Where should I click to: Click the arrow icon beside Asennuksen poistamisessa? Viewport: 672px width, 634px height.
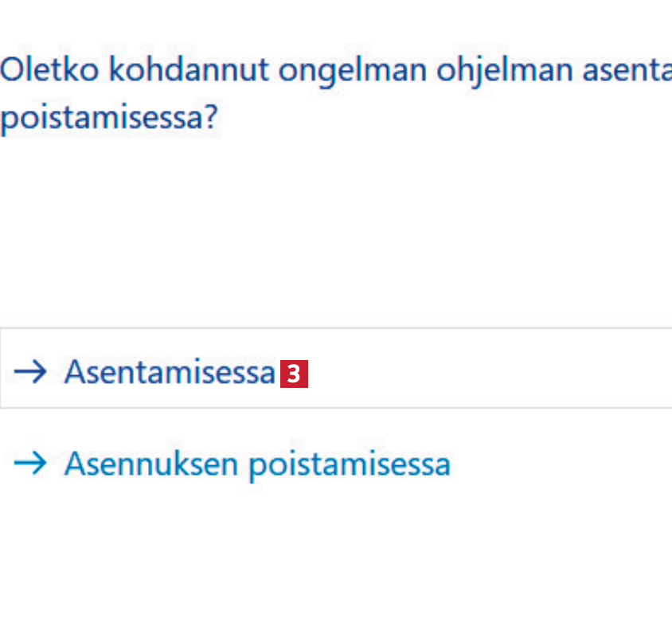31,464
